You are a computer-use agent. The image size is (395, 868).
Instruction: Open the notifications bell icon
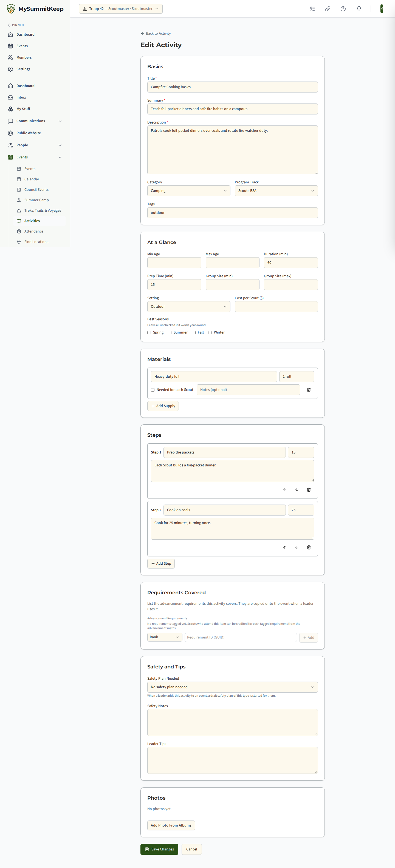coord(359,9)
